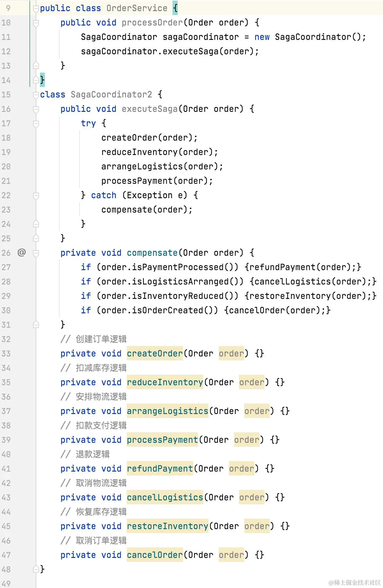Click line number 39 in the gutter

[6, 440]
